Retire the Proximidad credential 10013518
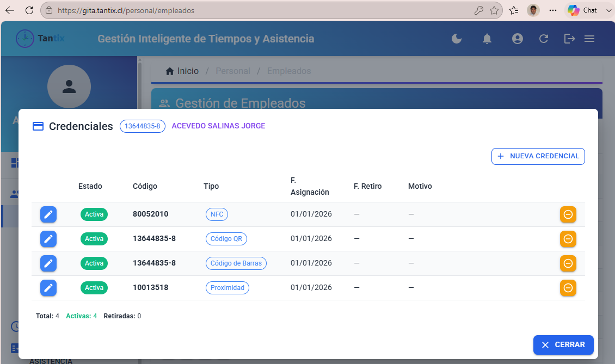The width and height of the screenshot is (615, 364). [568, 288]
